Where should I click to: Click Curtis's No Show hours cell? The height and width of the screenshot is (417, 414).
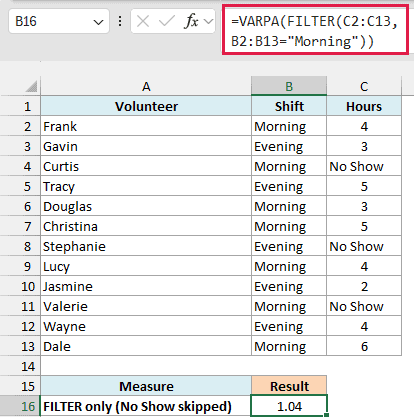364,166
